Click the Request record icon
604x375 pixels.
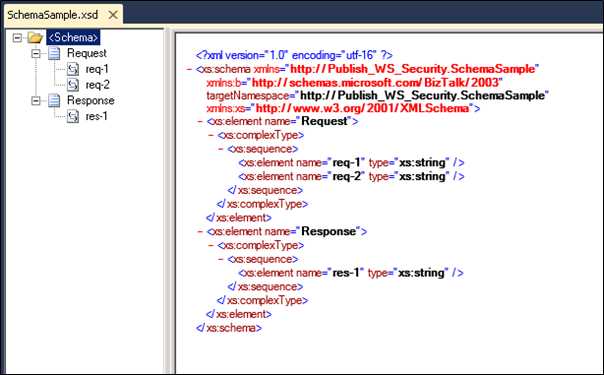[54, 53]
